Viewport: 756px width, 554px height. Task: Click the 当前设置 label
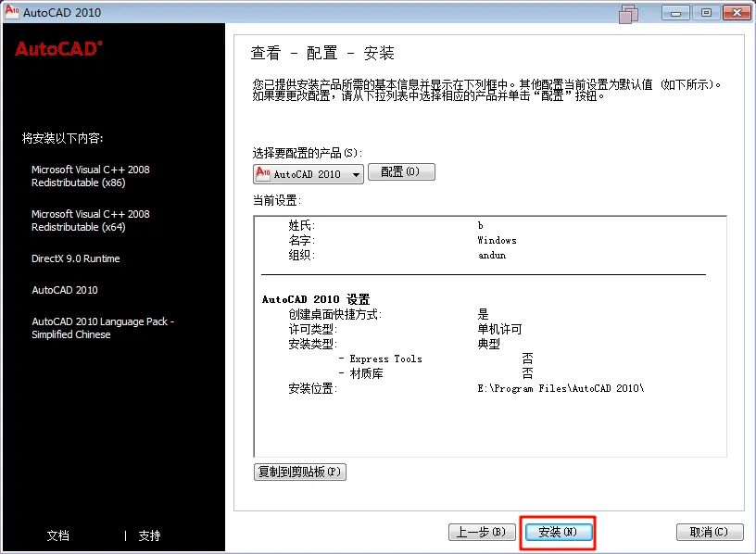point(277,201)
